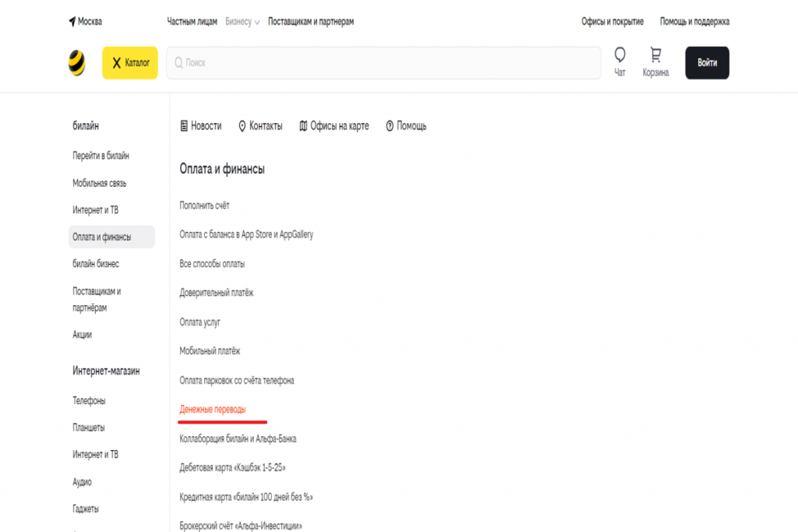Viewport: 798px width, 532px height.
Task: Open Кредитная карта «билайн 100 дней без %»
Action: coord(245,497)
